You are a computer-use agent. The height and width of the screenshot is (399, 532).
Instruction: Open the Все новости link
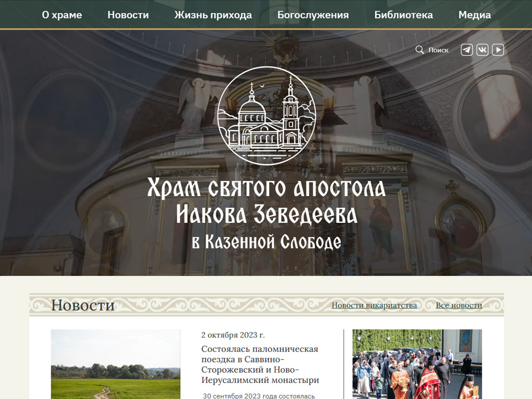point(459,305)
